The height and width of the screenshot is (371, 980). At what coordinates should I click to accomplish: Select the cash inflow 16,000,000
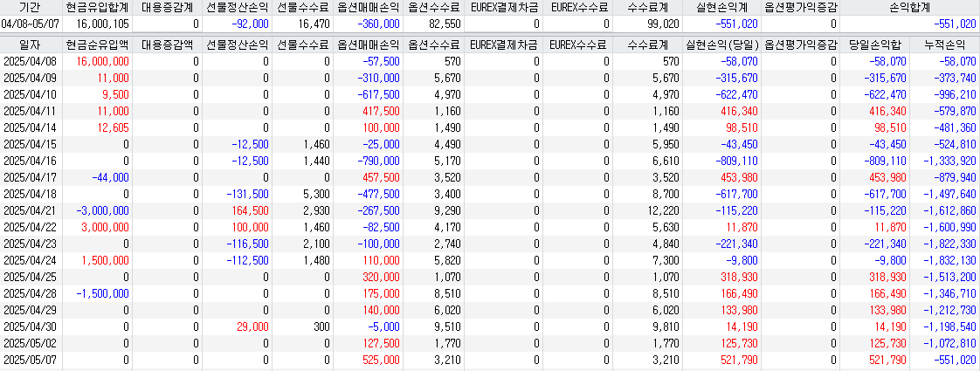[x=104, y=61]
